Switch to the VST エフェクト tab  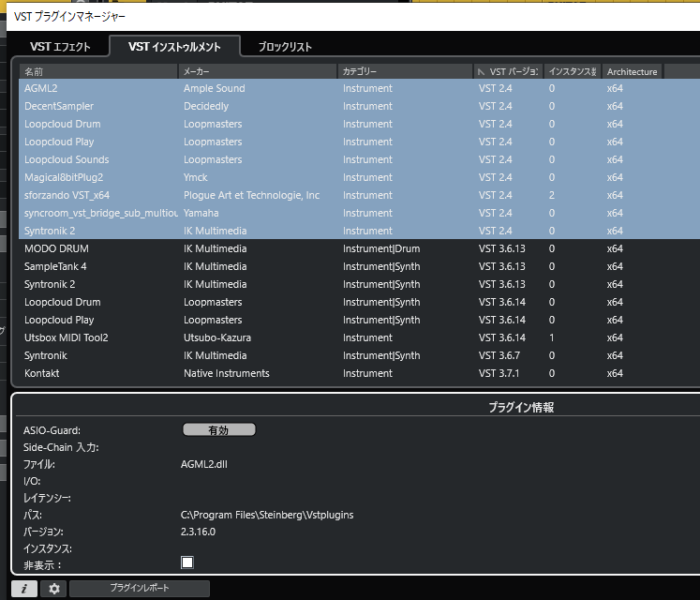(x=60, y=47)
